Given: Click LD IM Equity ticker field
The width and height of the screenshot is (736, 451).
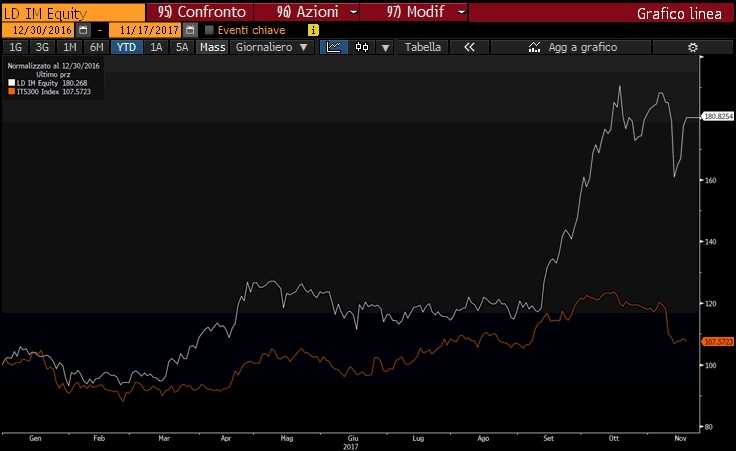Looking at the screenshot, I should pyautogui.click(x=73, y=13).
